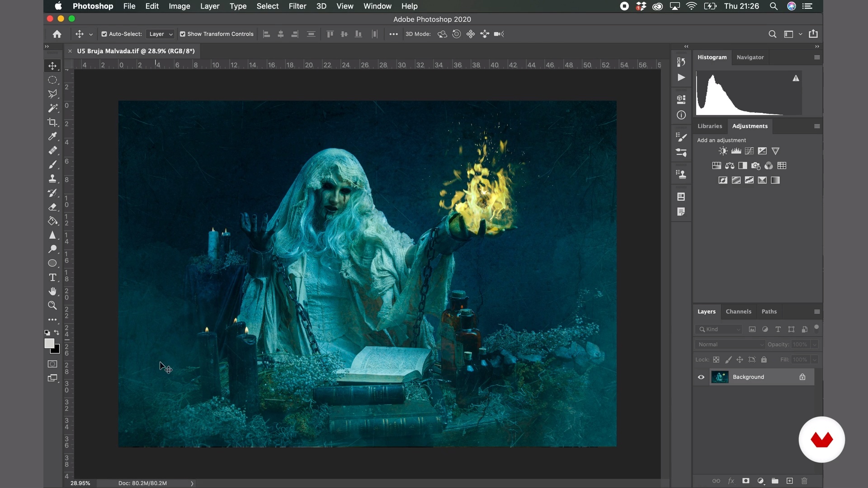Screen dimensions: 868x488
Task: Toggle lock image pixels brush
Action: point(728,360)
